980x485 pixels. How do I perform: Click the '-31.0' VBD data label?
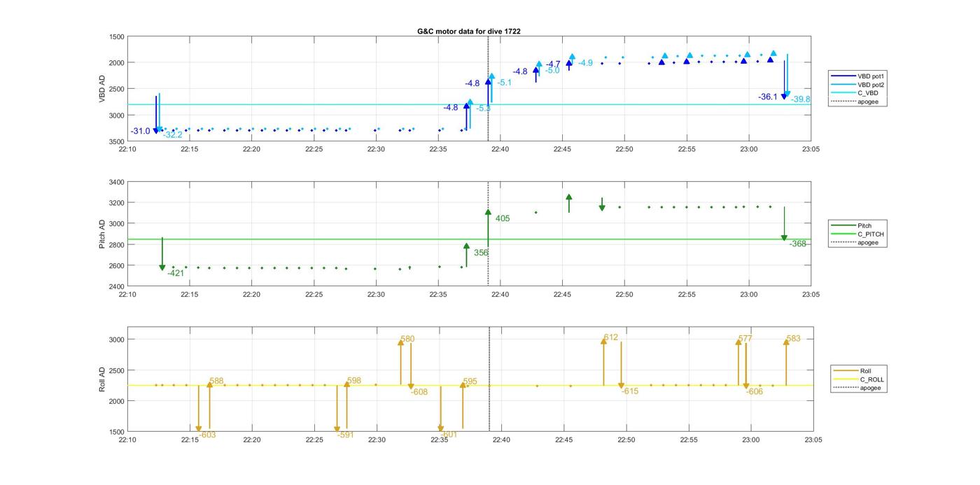click(140, 132)
